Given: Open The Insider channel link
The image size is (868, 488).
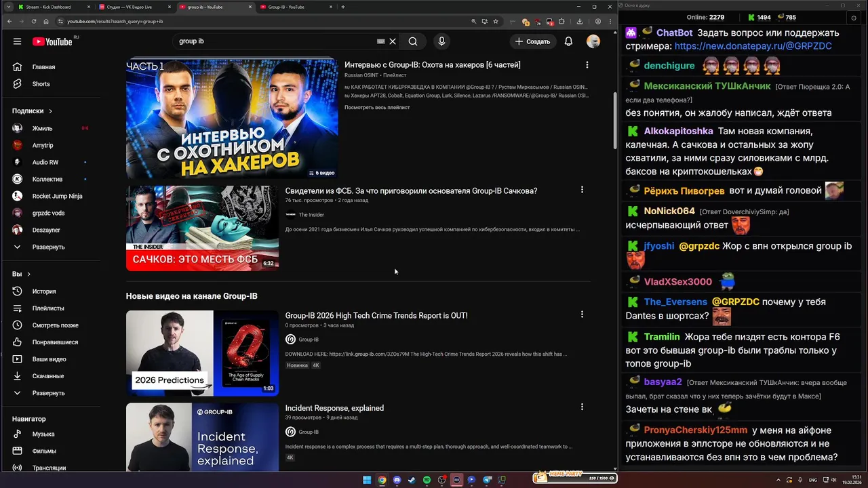Looking at the screenshot, I should pyautogui.click(x=311, y=215).
